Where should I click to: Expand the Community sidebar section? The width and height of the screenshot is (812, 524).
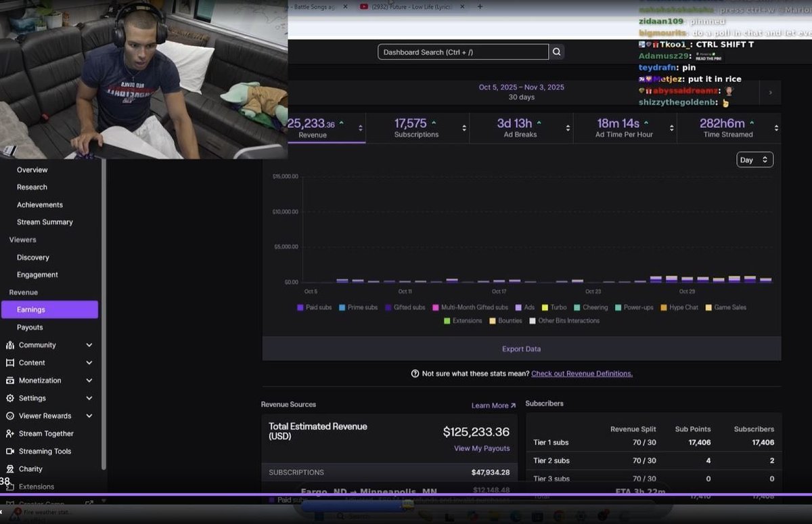pos(89,345)
